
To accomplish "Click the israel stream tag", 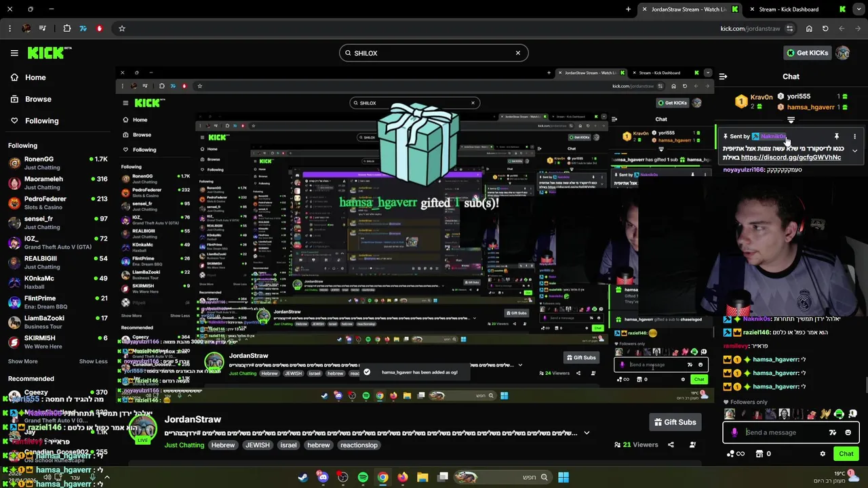I will (288, 445).
